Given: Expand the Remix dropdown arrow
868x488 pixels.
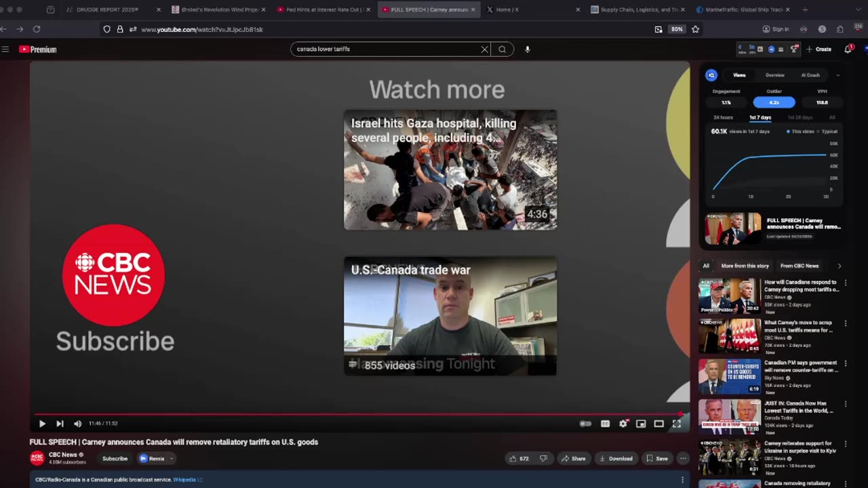Looking at the screenshot, I should (x=172, y=459).
